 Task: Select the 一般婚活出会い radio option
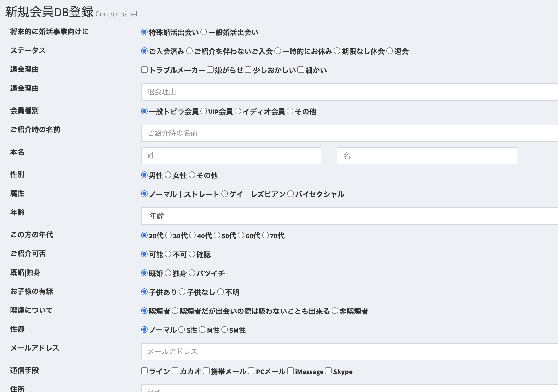(204, 32)
